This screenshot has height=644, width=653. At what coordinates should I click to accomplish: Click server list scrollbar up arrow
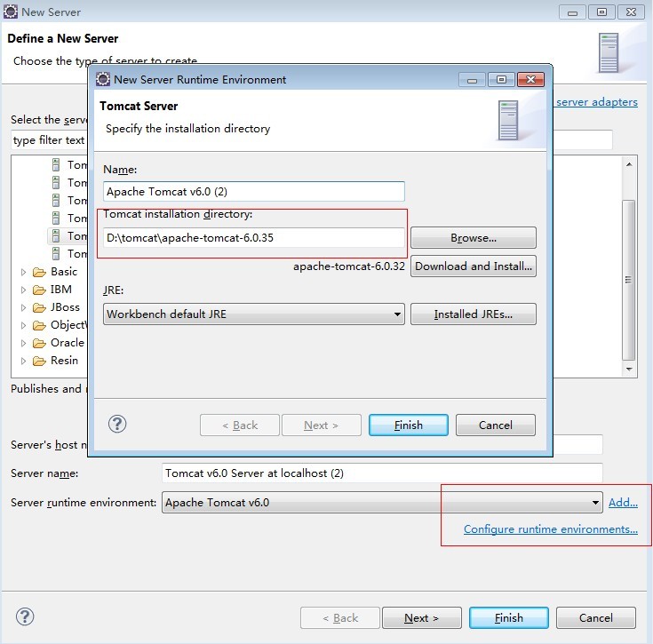(629, 164)
